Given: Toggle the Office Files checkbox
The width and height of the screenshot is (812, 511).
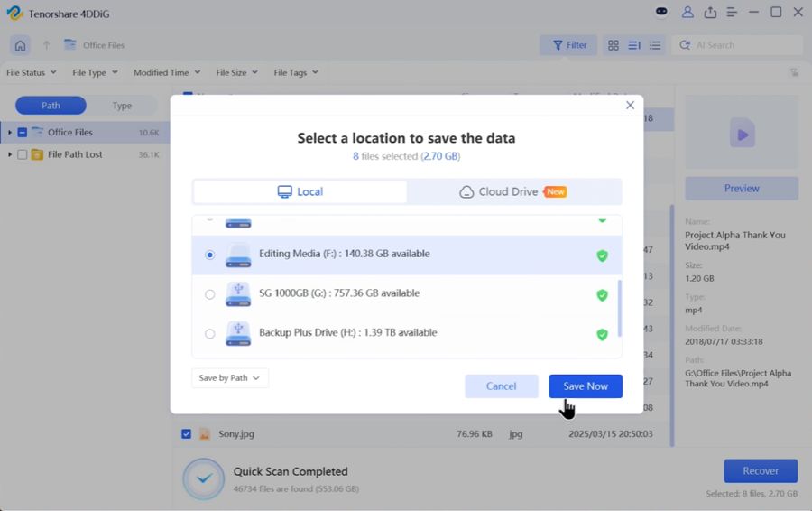Looking at the screenshot, I should 23,133.
